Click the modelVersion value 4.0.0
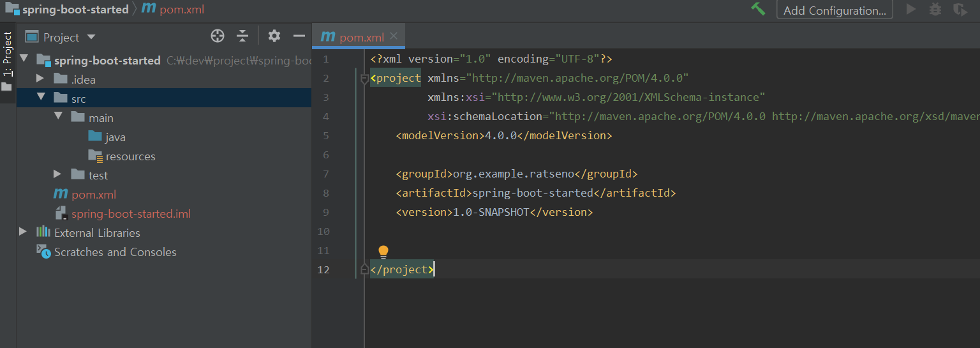The image size is (980, 348). (501, 135)
